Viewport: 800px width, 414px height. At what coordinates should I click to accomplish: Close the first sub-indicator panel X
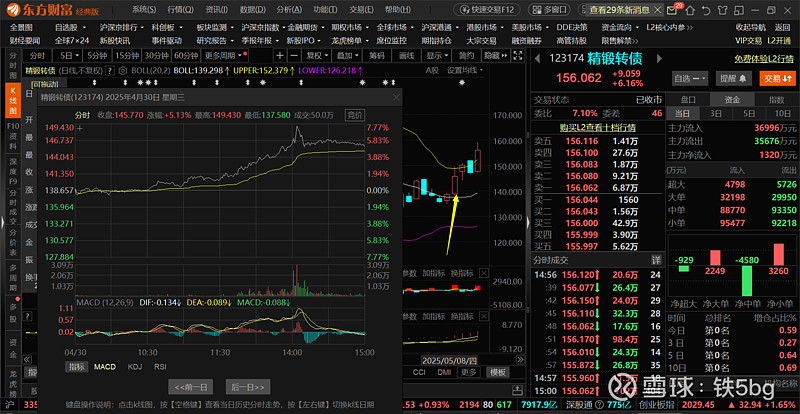484,273
